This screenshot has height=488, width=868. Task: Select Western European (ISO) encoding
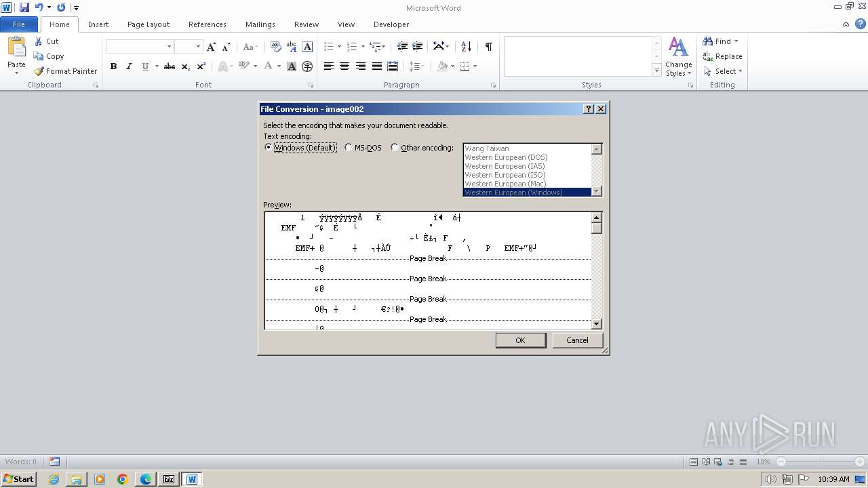click(x=527, y=175)
